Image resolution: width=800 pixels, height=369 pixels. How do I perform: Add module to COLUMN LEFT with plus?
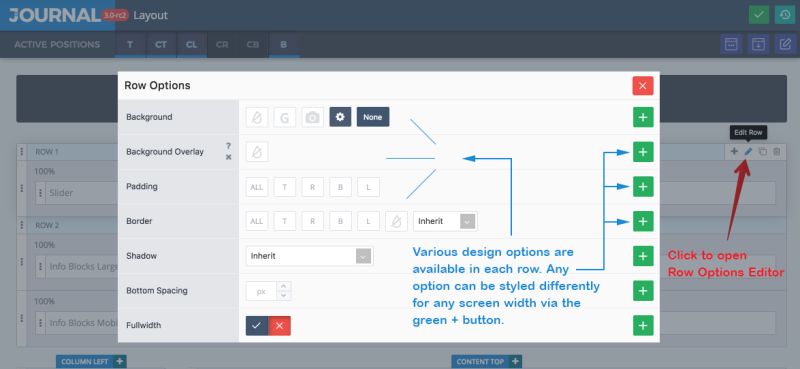(x=119, y=361)
